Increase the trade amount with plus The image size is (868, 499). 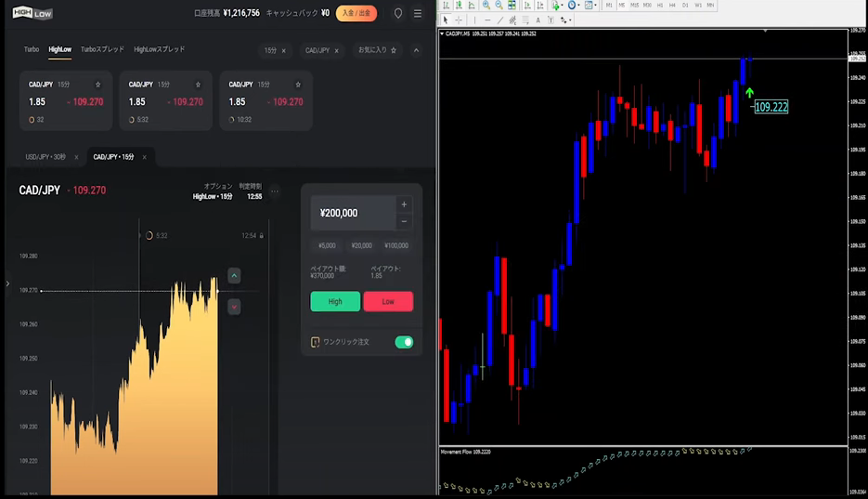(404, 204)
